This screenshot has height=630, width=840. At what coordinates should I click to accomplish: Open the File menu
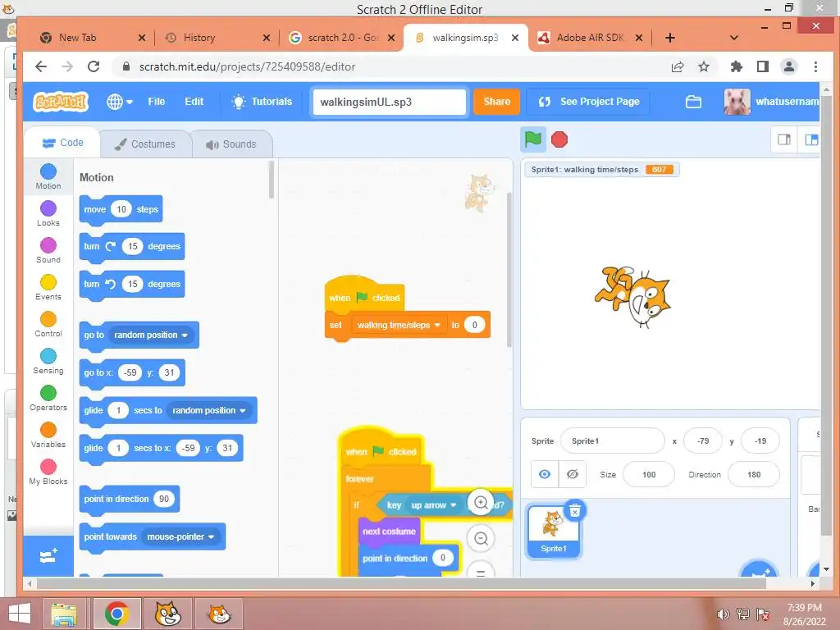[157, 101]
